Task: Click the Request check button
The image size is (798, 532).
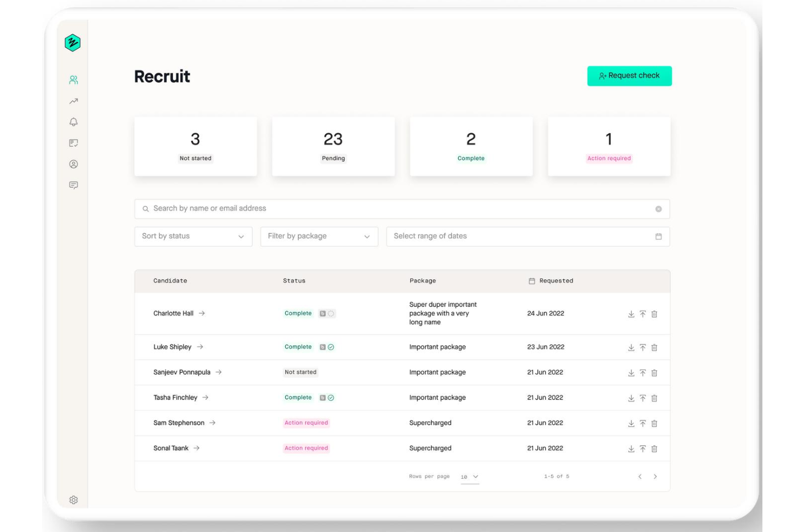Action: click(x=629, y=75)
